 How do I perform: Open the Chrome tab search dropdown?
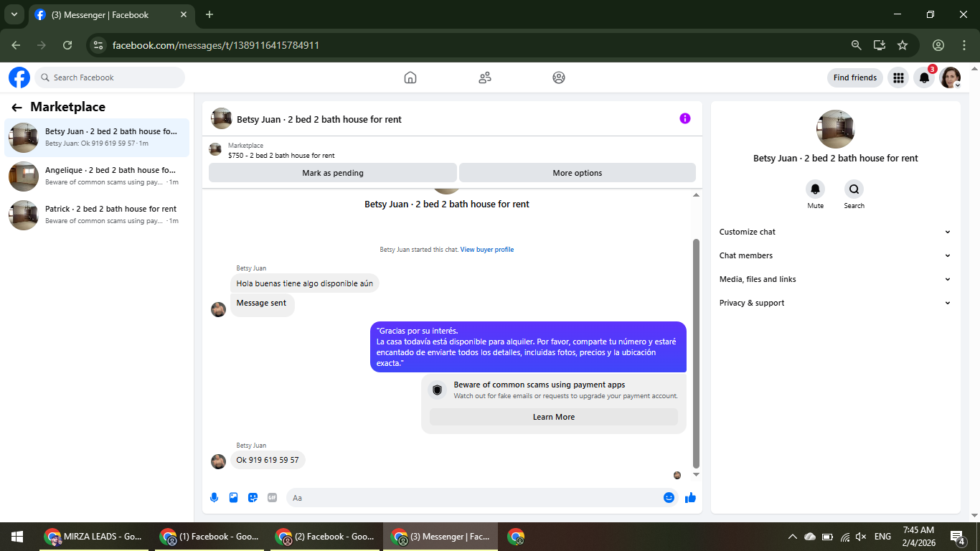click(x=14, y=14)
